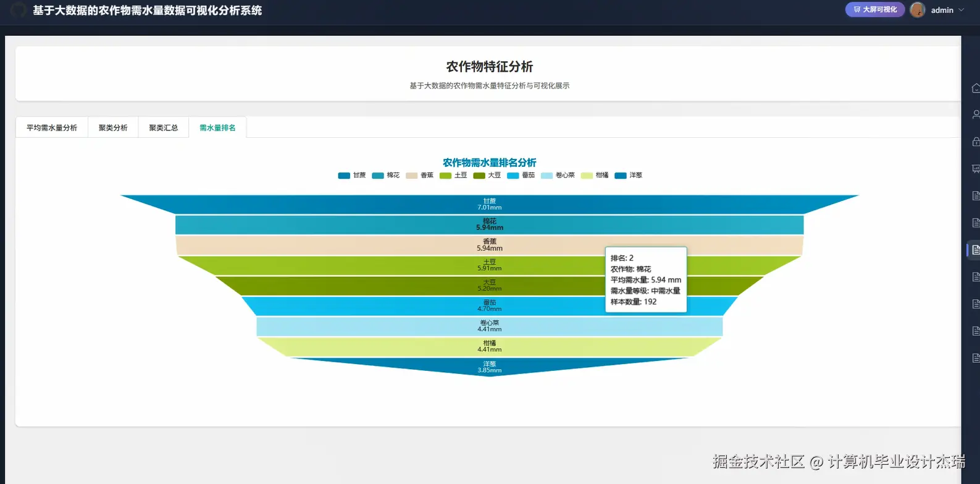Click the 柑橘 4.41mm funnel segment
The width and height of the screenshot is (980, 484).
click(490, 346)
